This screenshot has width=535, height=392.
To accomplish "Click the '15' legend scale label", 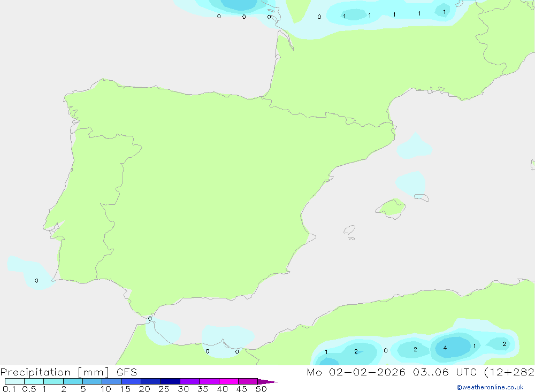I will tap(125, 389).
